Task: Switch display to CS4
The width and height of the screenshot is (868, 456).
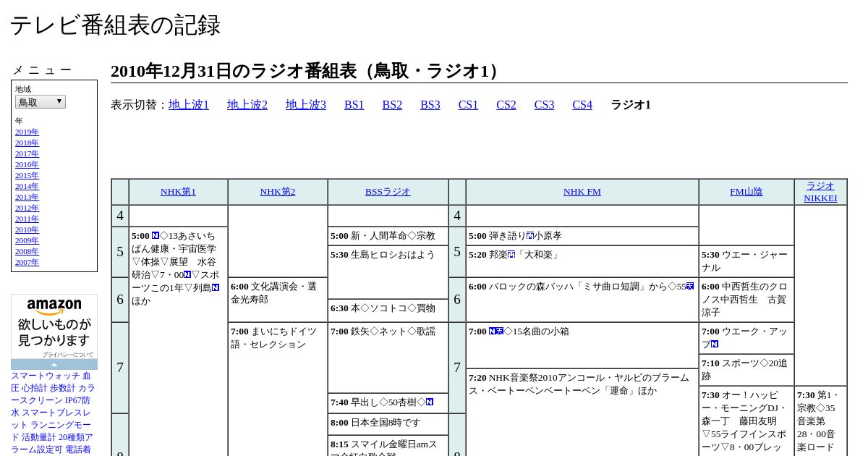Action: pyautogui.click(x=582, y=105)
